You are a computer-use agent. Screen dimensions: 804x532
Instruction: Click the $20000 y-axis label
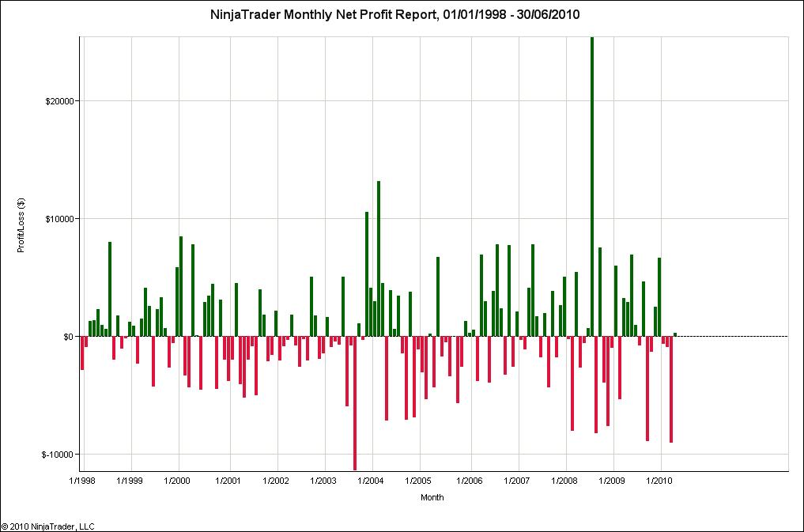[x=59, y=101]
